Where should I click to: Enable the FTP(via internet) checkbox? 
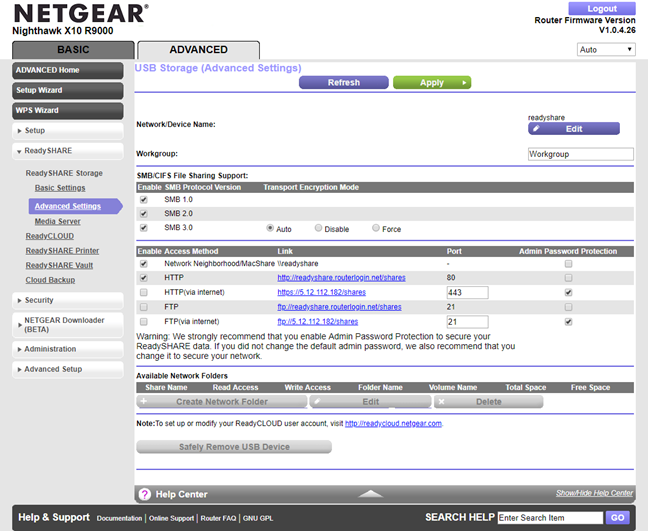click(x=143, y=321)
